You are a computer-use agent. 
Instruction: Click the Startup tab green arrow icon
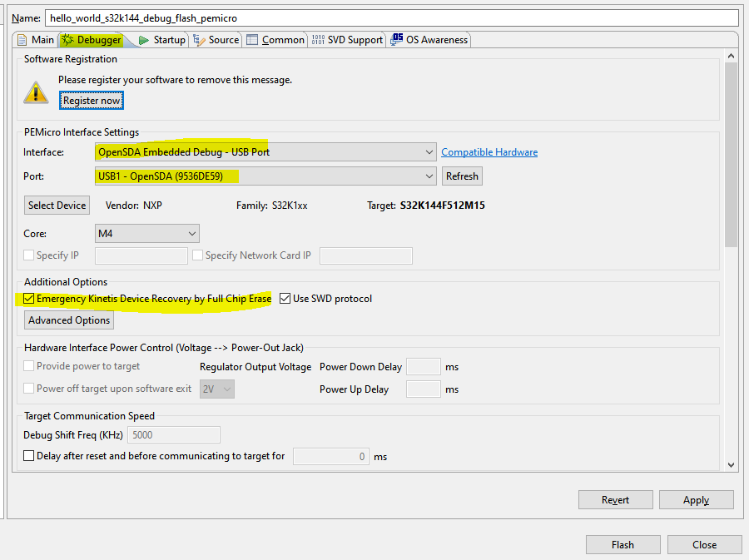coord(144,41)
